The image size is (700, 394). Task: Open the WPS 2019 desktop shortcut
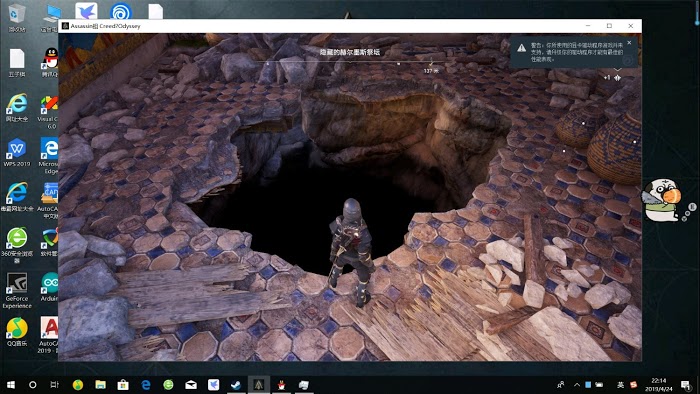[x=17, y=152]
